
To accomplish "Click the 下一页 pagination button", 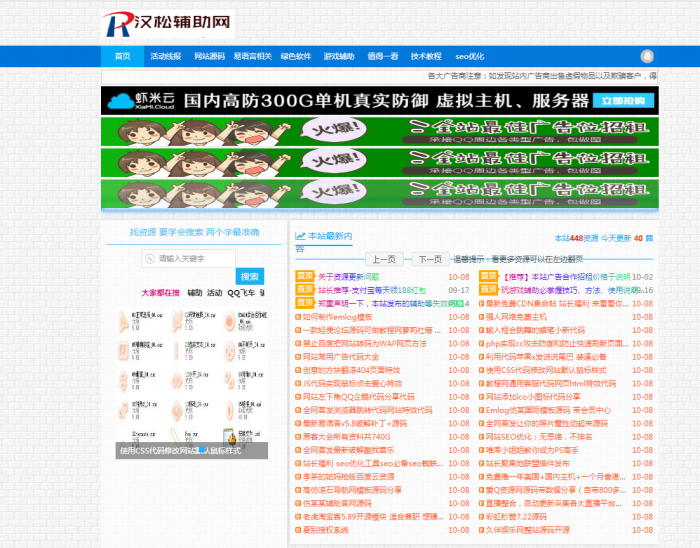I will (x=430, y=258).
